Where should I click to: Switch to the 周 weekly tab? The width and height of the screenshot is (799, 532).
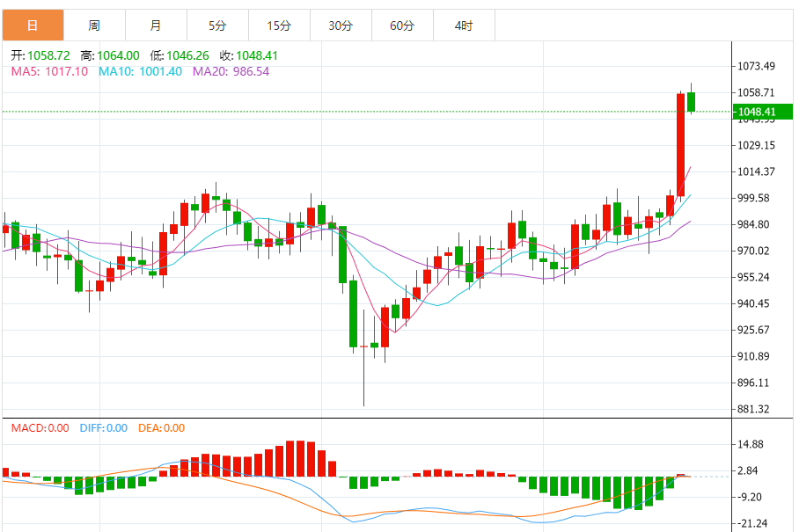click(94, 25)
